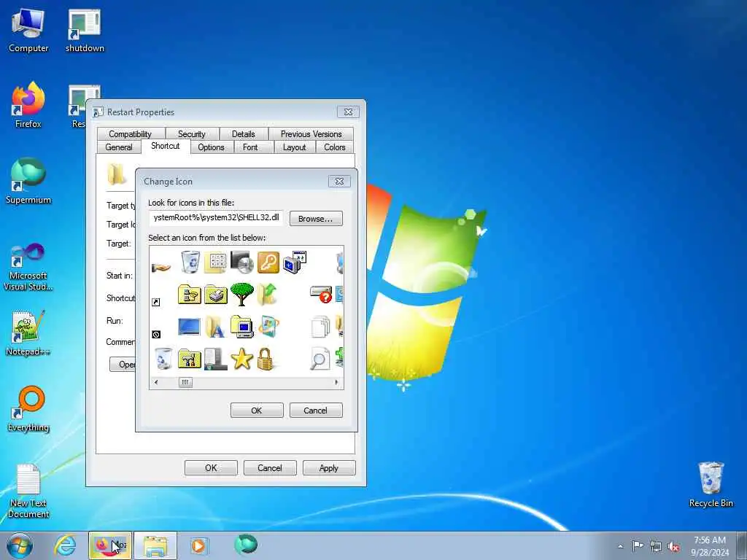The image size is (747, 560).
Task: Switch to the Security tab
Action: click(x=192, y=134)
